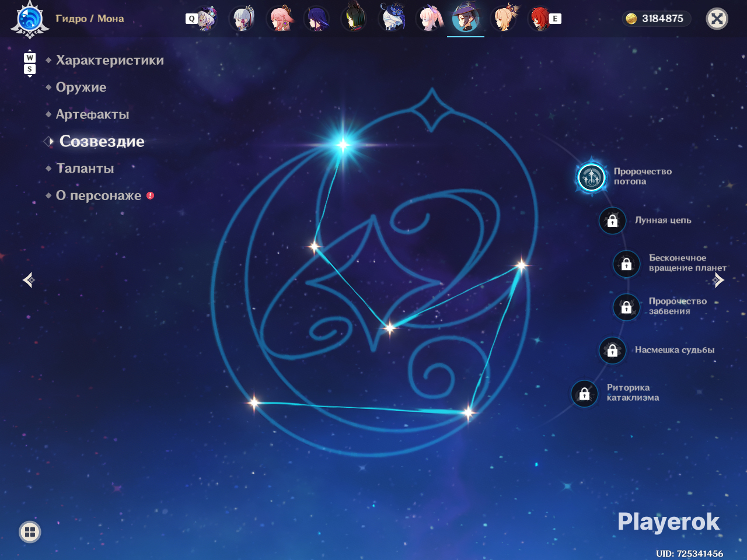
Task: Select the purple witch-hat character avatar beside Q
Action: tap(205, 19)
